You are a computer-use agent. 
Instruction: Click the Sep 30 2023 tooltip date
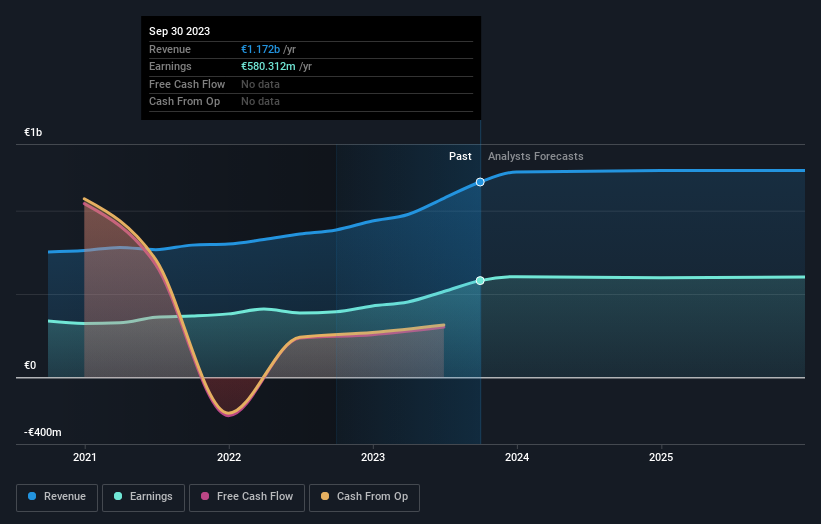tap(180, 31)
